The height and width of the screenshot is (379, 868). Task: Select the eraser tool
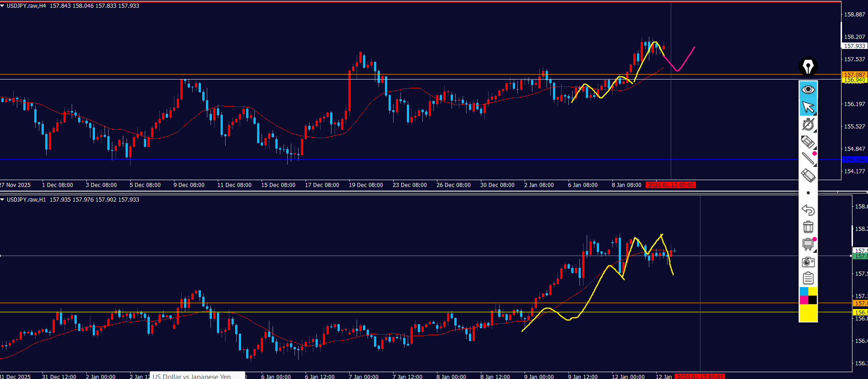point(808,176)
